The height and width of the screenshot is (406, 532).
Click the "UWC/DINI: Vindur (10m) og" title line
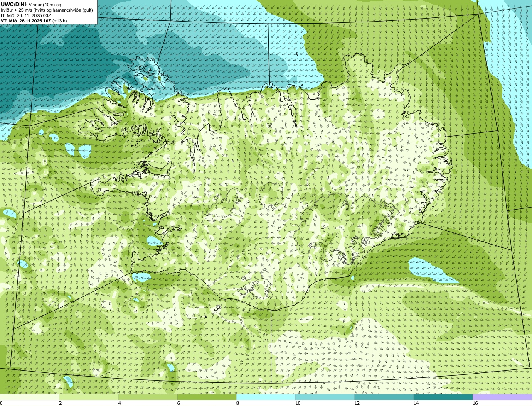click(31, 4)
